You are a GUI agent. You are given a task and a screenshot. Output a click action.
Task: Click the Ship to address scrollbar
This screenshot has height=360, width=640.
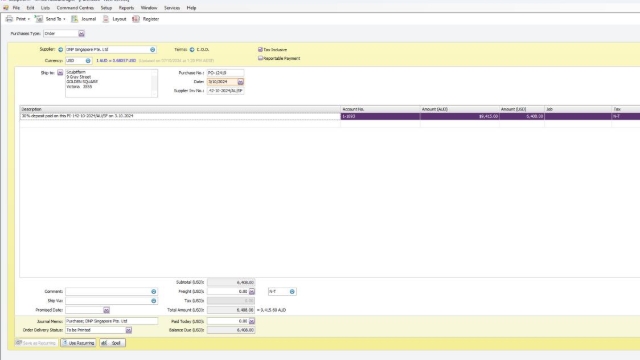154,83
